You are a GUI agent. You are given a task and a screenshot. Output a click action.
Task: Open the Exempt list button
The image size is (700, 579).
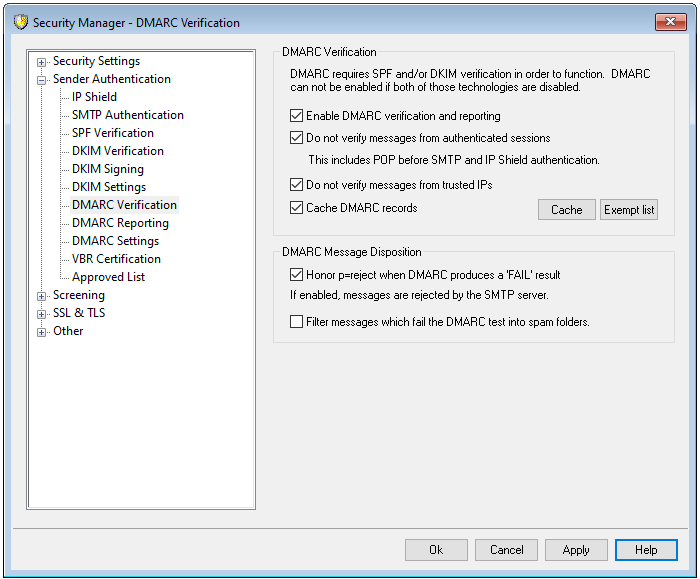tap(628, 210)
